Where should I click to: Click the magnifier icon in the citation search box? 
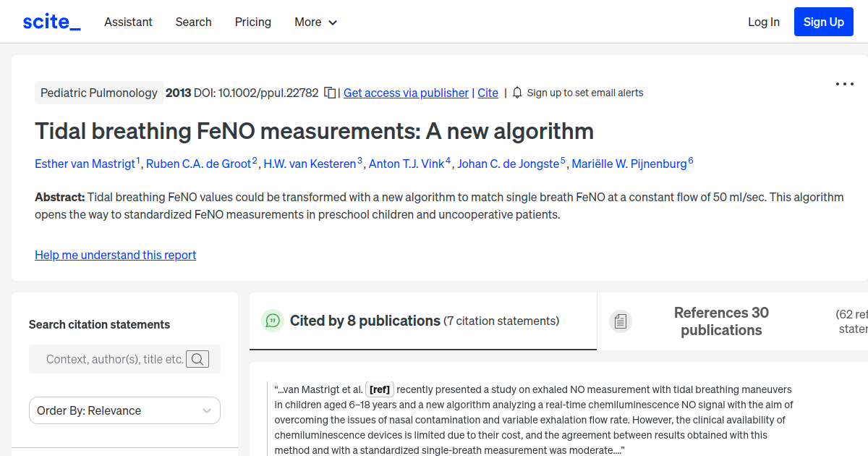(x=197, y=358)
